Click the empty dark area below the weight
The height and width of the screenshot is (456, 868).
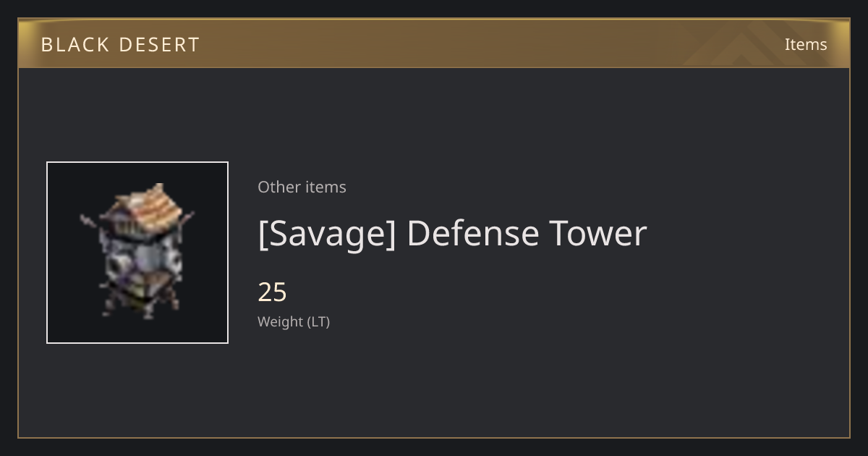506,384
